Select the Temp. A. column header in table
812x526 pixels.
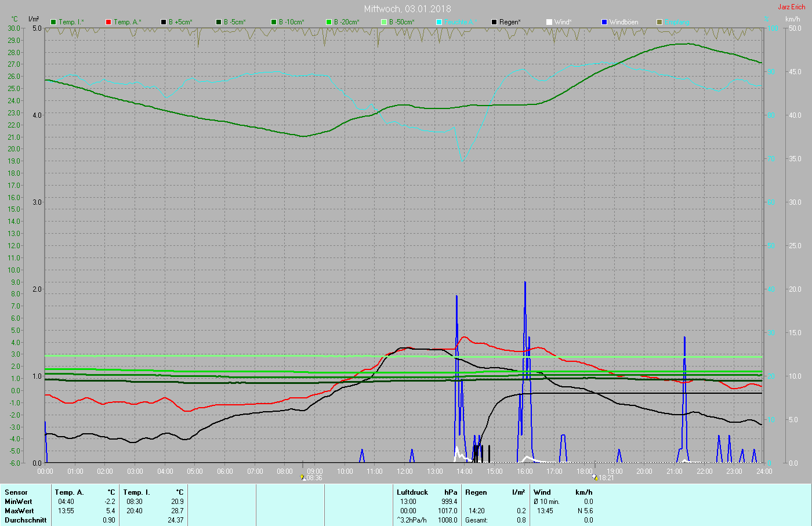click(x=69, y=492)
